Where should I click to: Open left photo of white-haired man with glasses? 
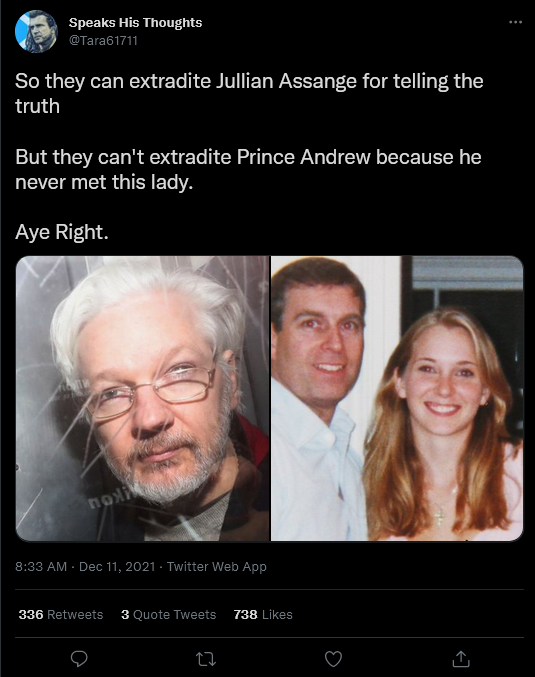[x=142, y=399]
